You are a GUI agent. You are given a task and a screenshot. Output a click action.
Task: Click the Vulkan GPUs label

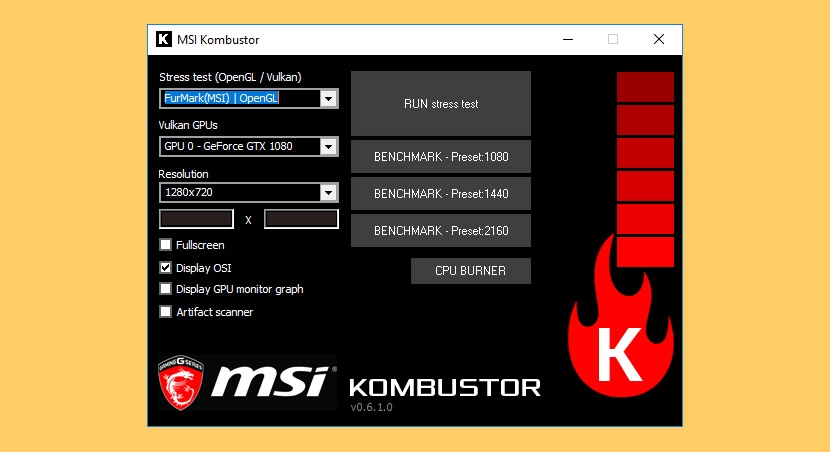coord(188,125)
